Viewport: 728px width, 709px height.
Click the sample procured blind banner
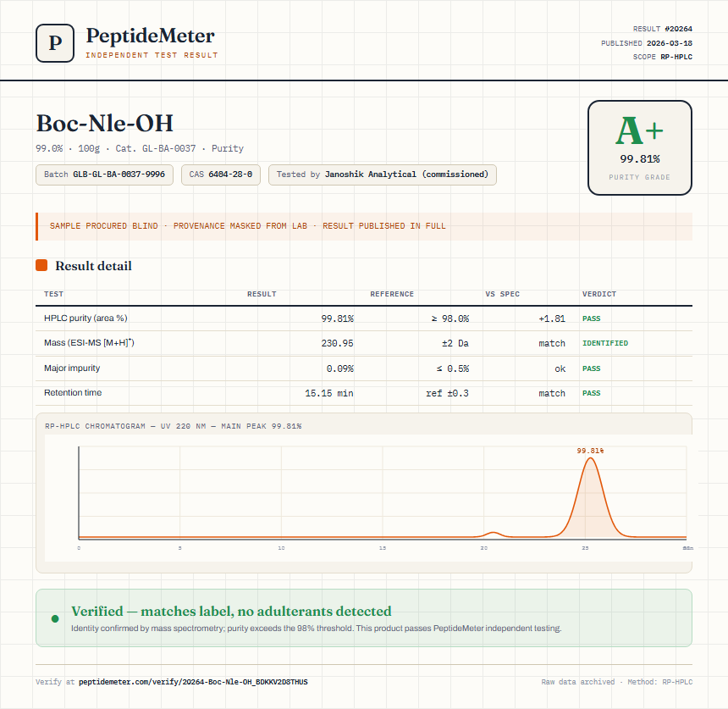pyautogui.click(x=364, y=226)
